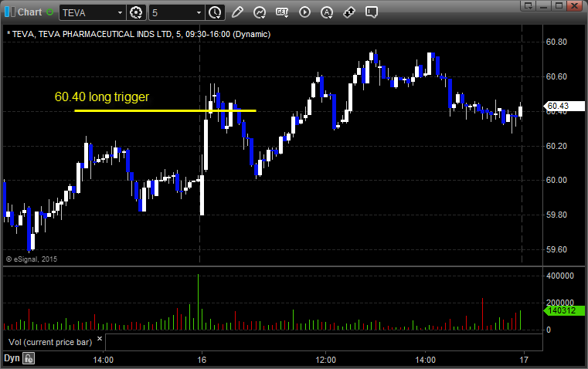
Task: Open the chart studies menu icon
Action: [x=260, y=12]
